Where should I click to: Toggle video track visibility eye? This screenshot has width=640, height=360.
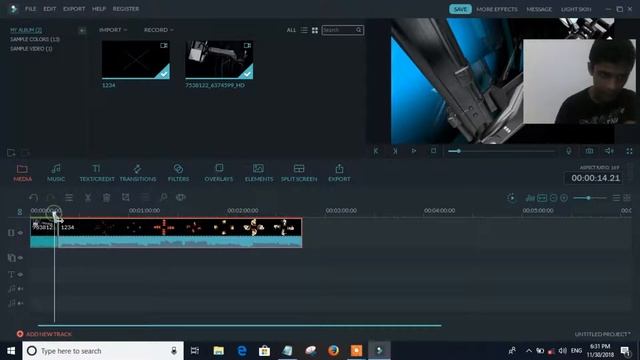[20, 233]
